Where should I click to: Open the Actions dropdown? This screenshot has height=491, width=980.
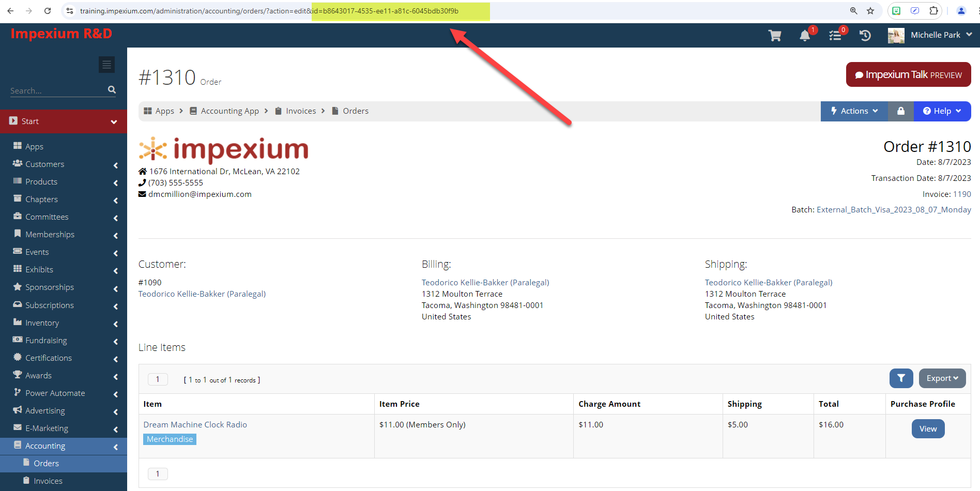pos(854,111)
